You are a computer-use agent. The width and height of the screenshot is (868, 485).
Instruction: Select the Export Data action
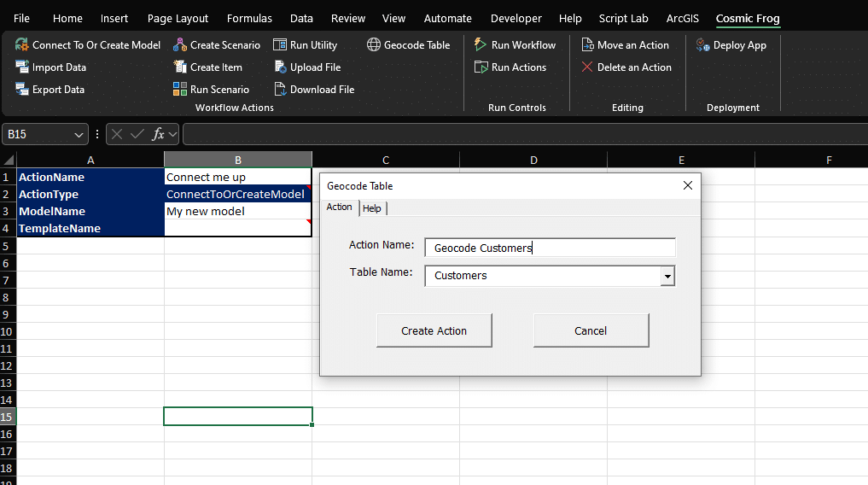50,89
